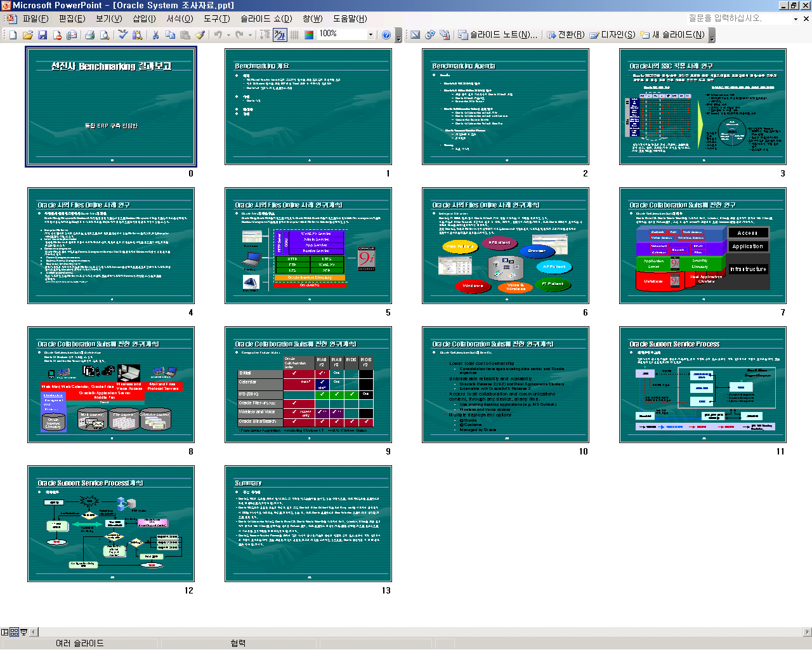Open slide Design (디자인) pane
Viewport: 812px width, 650px height.
point(612,35)
